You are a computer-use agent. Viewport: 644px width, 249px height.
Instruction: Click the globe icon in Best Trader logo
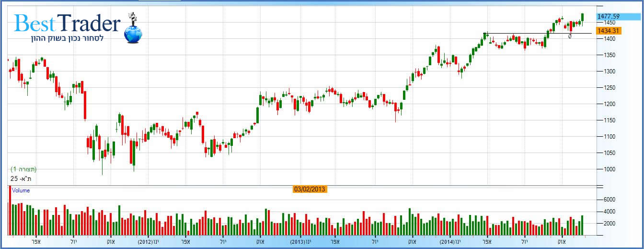coord(133,34)
